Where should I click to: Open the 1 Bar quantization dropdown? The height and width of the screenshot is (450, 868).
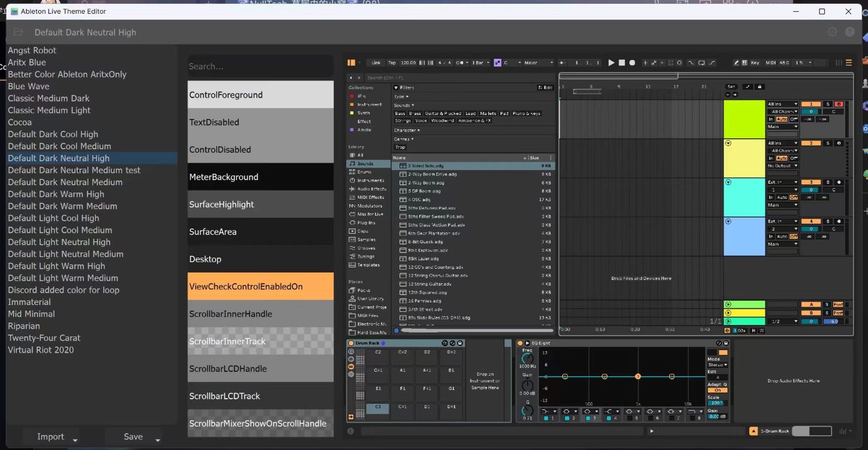pos(479,62)
